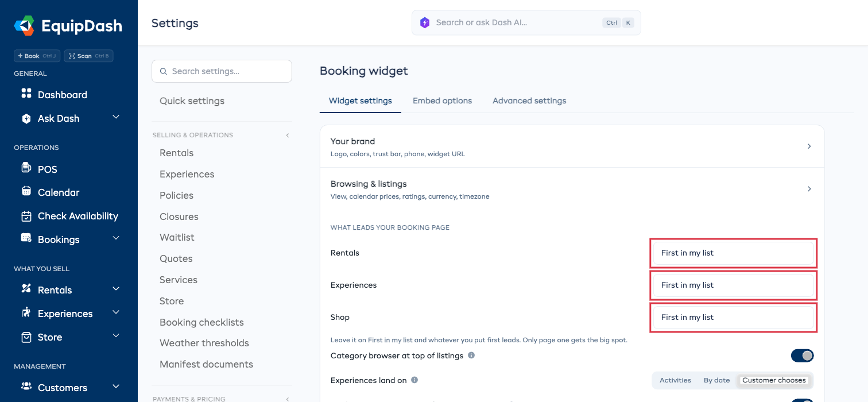Click the Booking widget heading
The height and width of the screenshot is (402, 868).
(x=364, y=71)
